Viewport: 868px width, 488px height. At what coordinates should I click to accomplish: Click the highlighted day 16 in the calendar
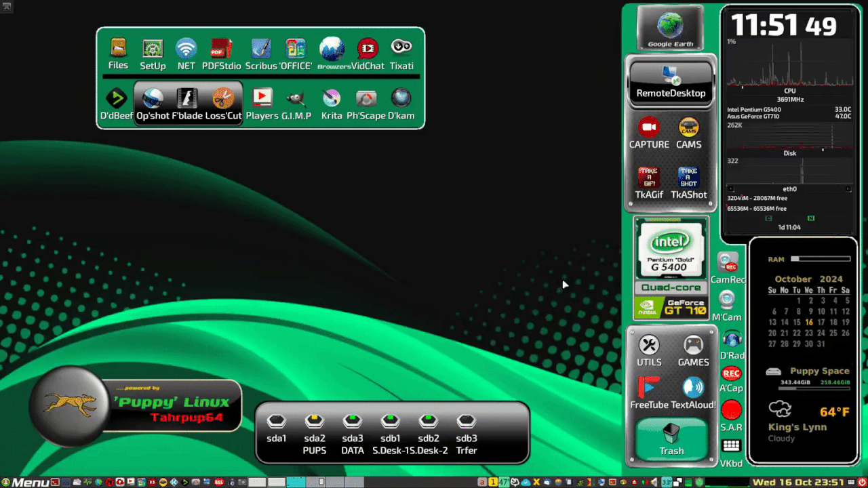pos(809,323)
